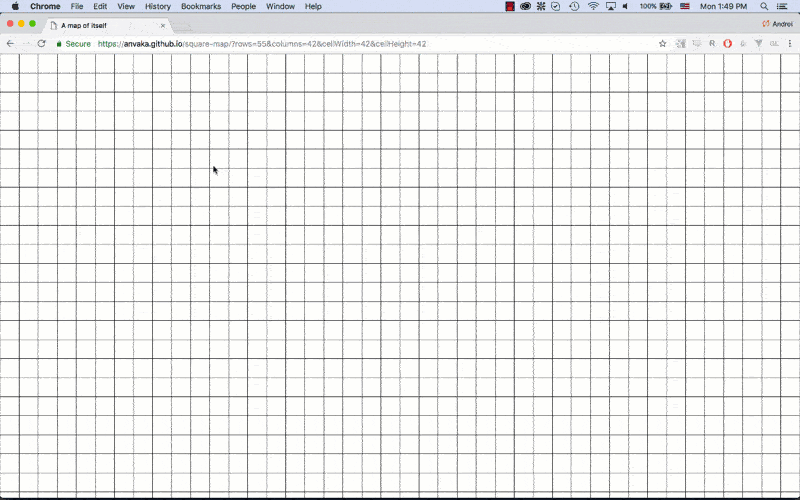Click the green Secure padlock indicator
Viewport: 800px width, 500px height.
tap(73, 44)
